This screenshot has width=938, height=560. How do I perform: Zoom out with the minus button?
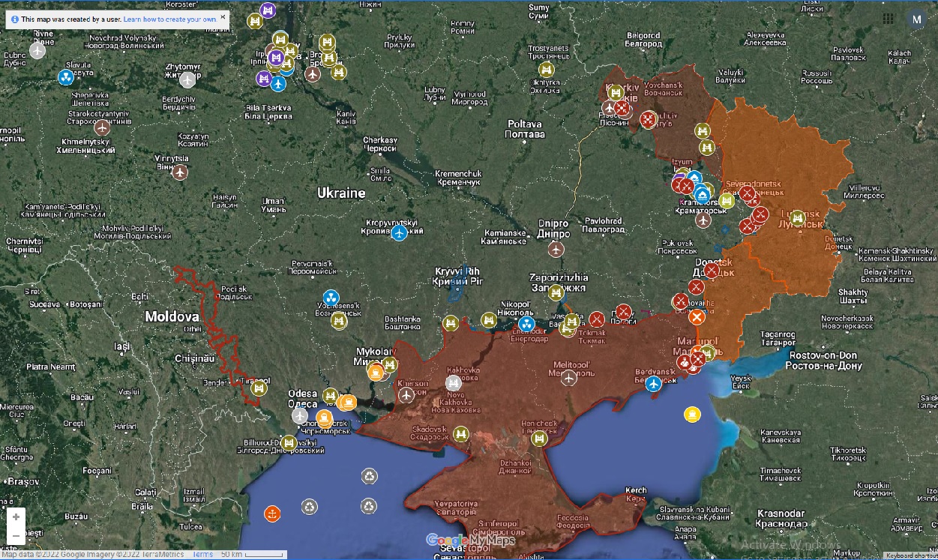click(x=16, y=535)
